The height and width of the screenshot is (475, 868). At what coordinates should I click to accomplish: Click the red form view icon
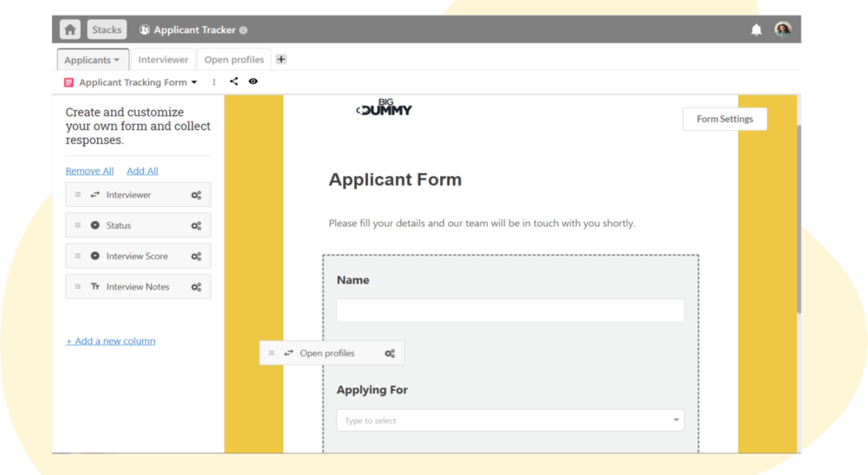point(68,82)
